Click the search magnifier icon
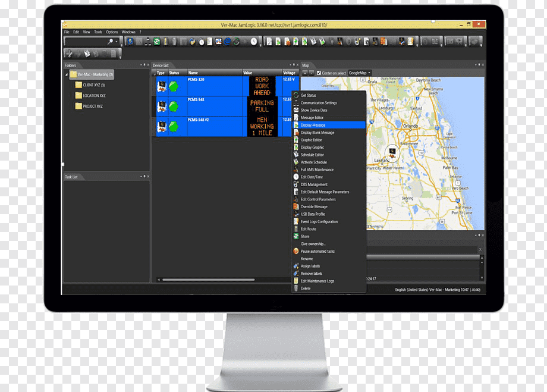Viewport: 547px width, 392px height. (110, 41)
